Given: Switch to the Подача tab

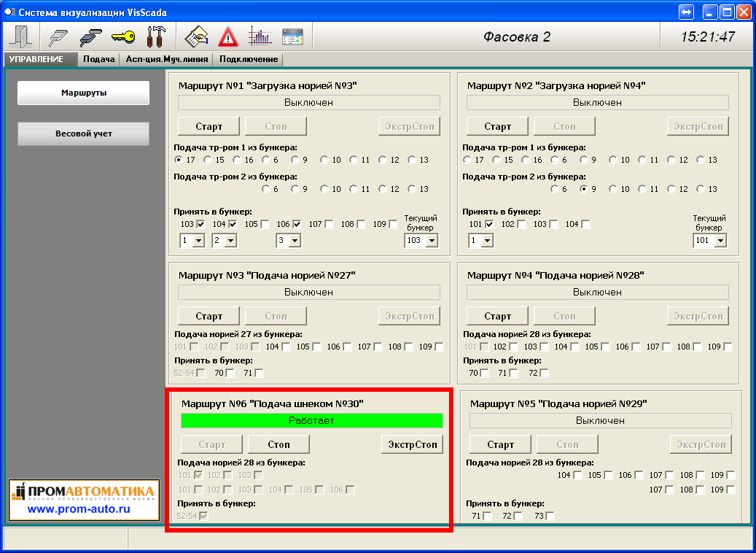Looking at the screenshot, I should [x=98, y=59].
